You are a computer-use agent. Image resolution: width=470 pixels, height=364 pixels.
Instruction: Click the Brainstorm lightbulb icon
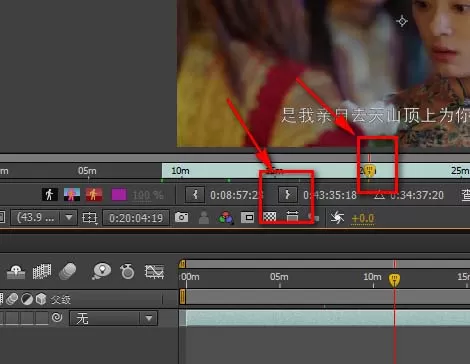[101, 271]
